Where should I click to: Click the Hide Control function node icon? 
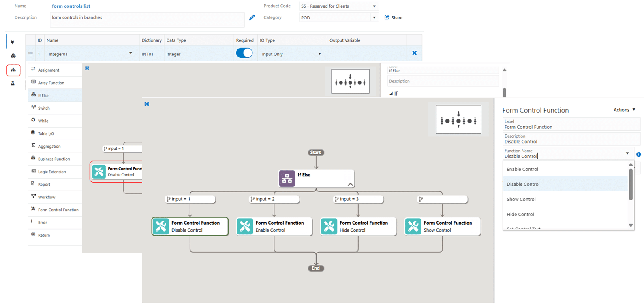(x=329, y=226)
